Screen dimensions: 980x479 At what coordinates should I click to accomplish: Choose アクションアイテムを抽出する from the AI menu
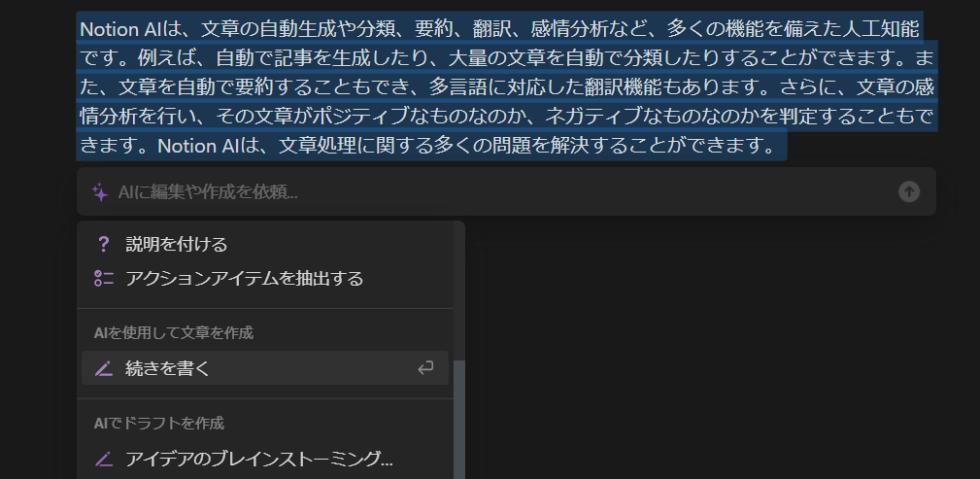[265, 278]
